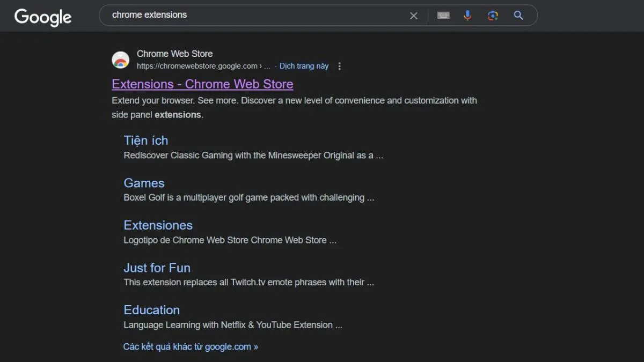This screenshot has width=644, height=362.
Task: Click the Chrome Web Store favicon
Action: [x=120, y=60]
